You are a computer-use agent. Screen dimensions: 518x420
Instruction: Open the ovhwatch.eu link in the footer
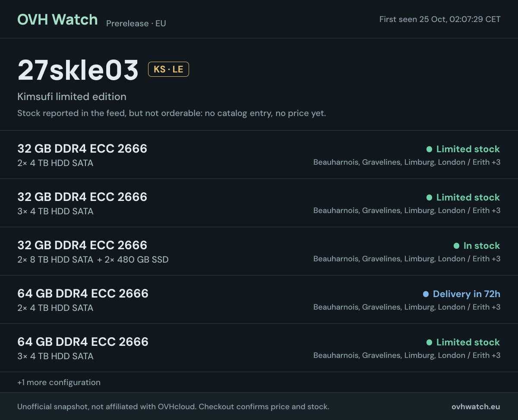pyautogui.click(x=476, y=407)
